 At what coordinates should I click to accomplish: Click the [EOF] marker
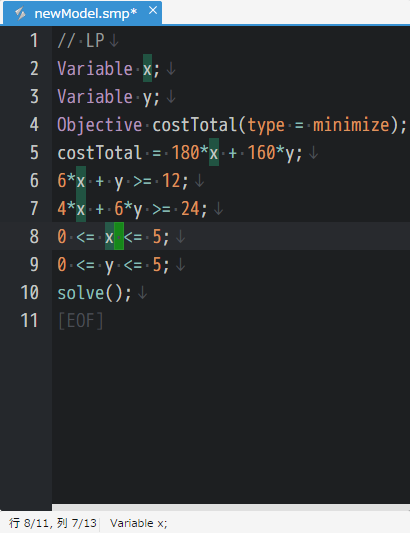[81, 321]
